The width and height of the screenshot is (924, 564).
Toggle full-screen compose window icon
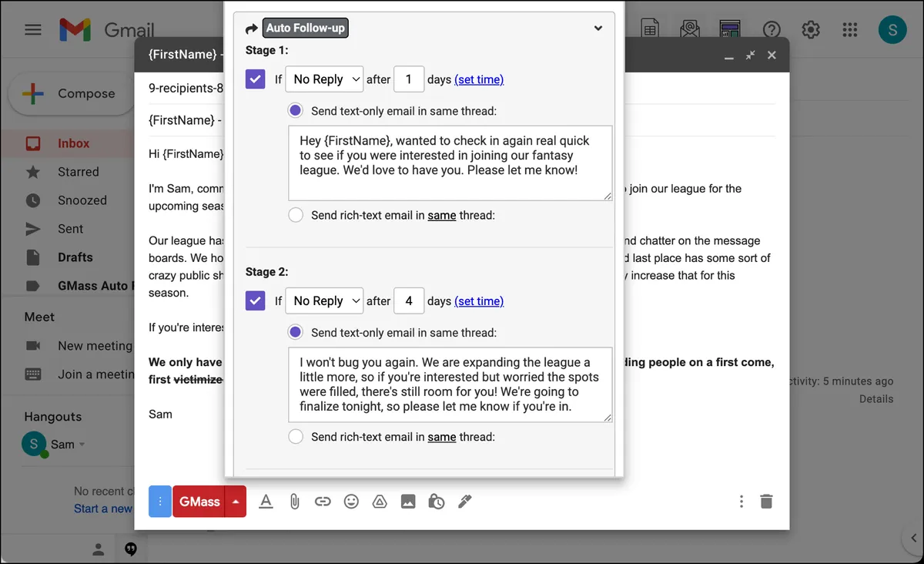(751, 55)
